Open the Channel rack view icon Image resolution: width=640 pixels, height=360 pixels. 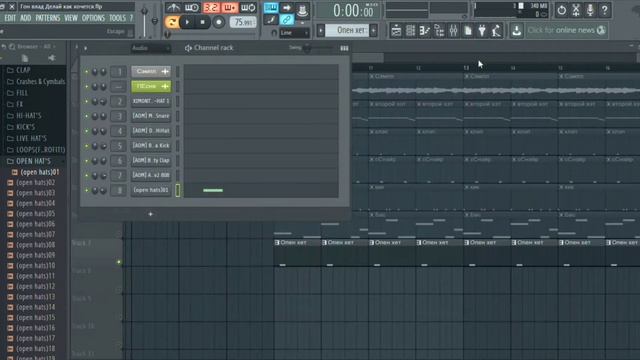click(410, 31)
